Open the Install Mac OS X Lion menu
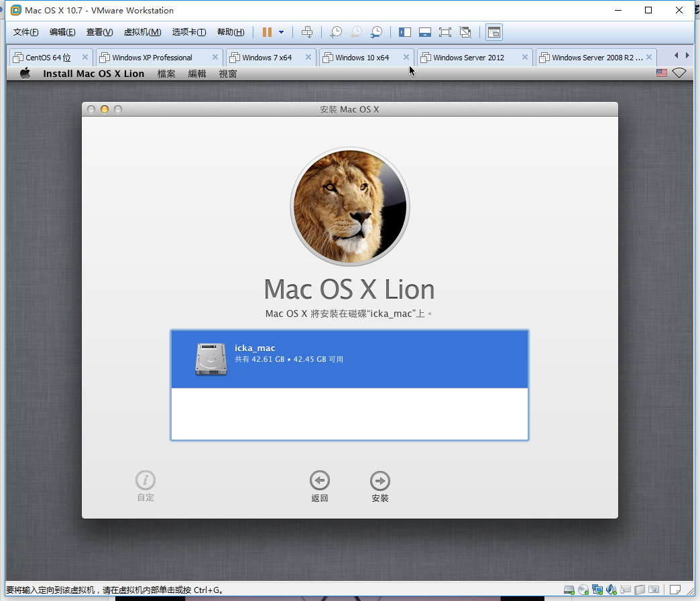 pos(94,74)
